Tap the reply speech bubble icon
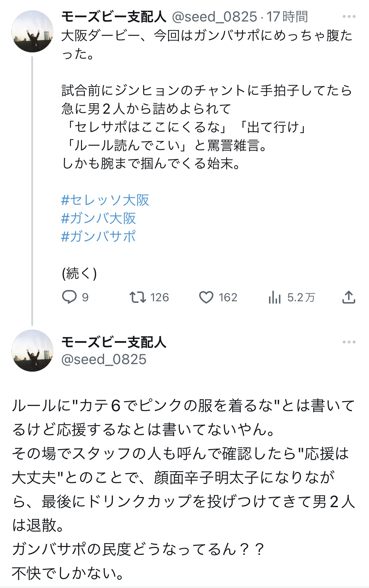Screen dimensions: 369x588 (x=69, y=297)
